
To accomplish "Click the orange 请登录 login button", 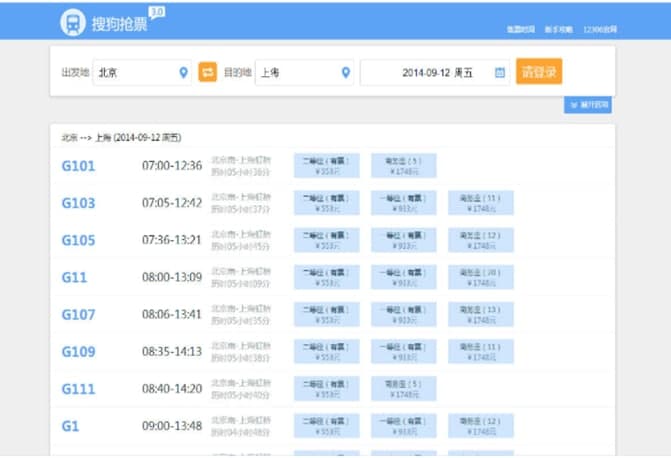I will (539, 71).
